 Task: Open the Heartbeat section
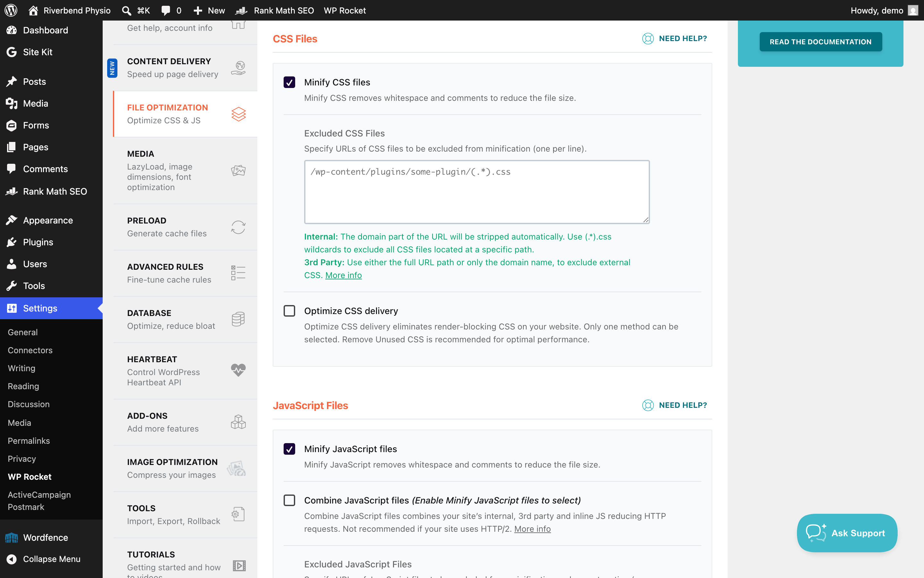pos(185,371)
